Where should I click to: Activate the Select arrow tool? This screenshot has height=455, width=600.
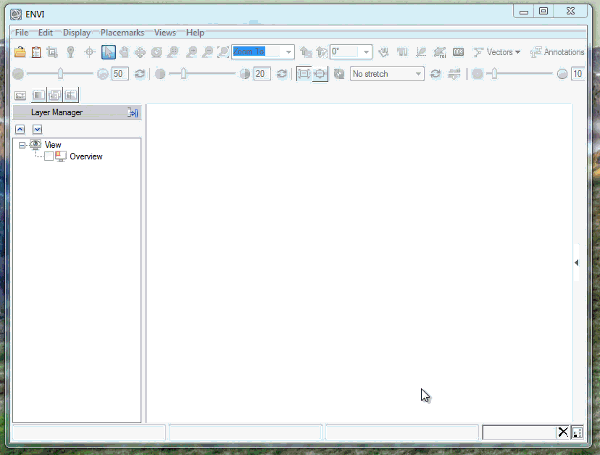108,52
